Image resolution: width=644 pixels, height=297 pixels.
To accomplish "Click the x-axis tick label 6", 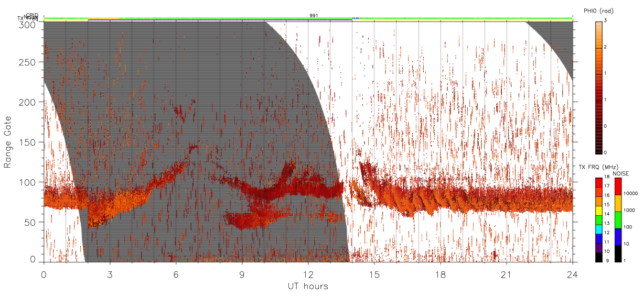I will 176,274.
